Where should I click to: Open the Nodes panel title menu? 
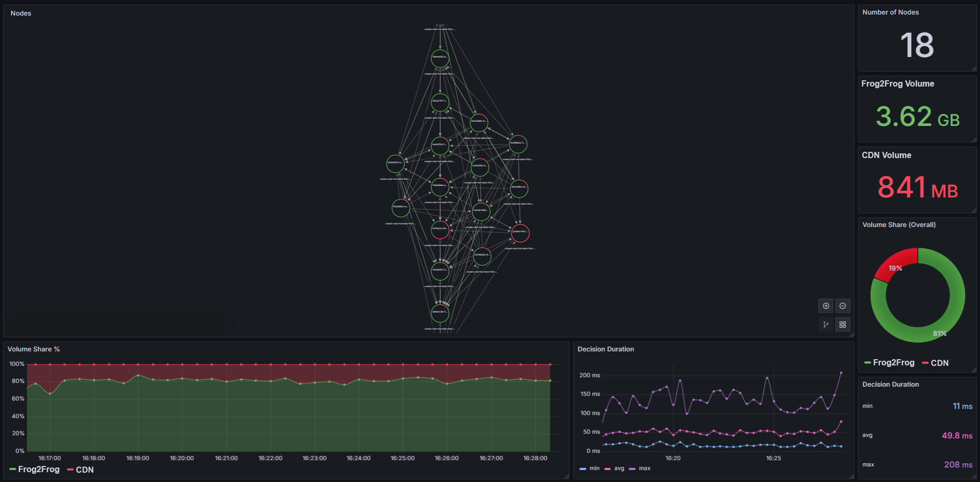[x=21, y=13]
